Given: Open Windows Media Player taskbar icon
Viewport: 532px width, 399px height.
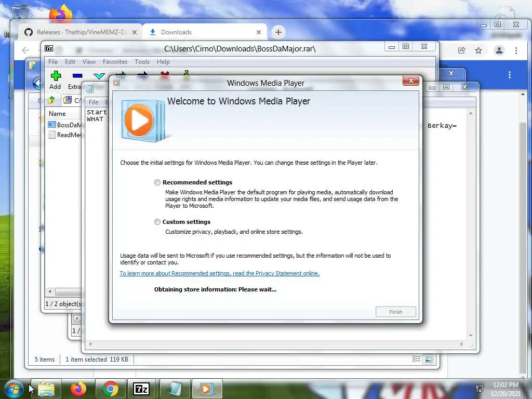Looking at the screenshot, I should tap(207, 389).
